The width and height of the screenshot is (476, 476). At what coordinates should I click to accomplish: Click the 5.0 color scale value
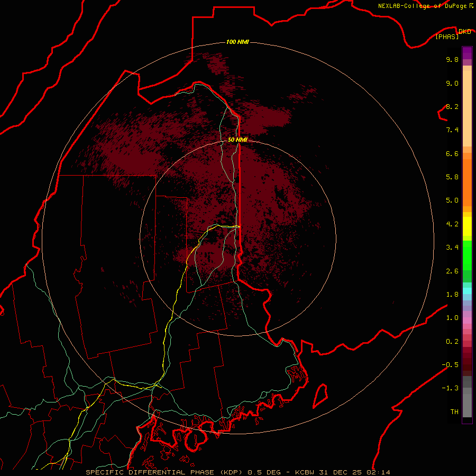[452, 200]
